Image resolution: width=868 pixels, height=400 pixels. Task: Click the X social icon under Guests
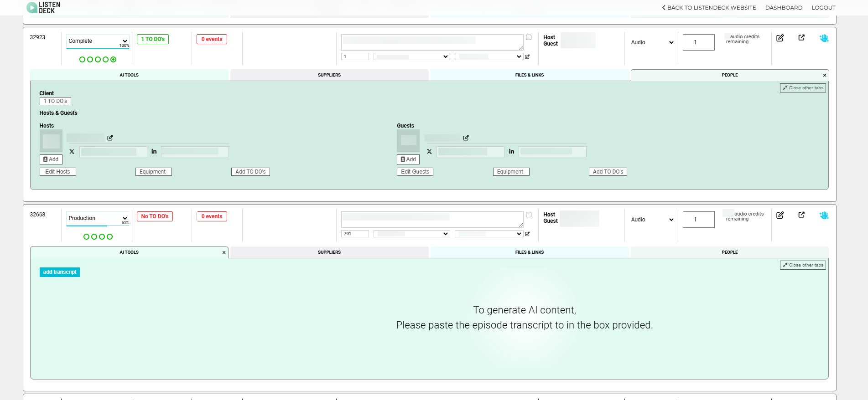(x=429, y=152)
